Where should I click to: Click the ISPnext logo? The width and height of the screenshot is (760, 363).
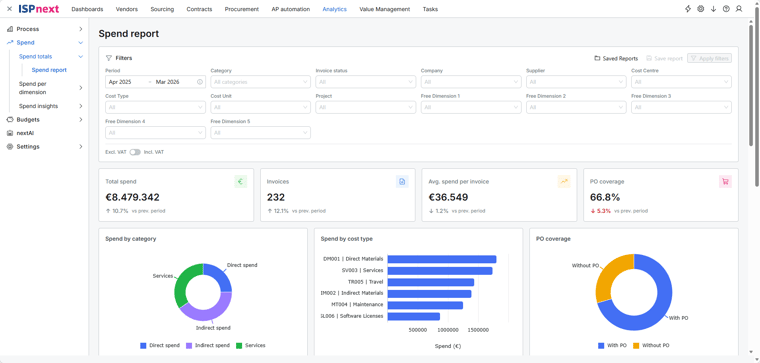39,9
